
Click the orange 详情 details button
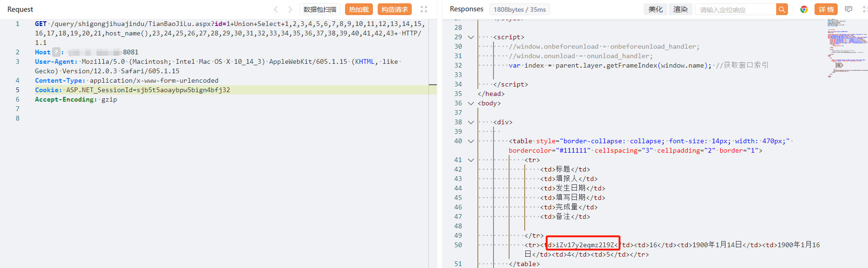coord(826,9)
